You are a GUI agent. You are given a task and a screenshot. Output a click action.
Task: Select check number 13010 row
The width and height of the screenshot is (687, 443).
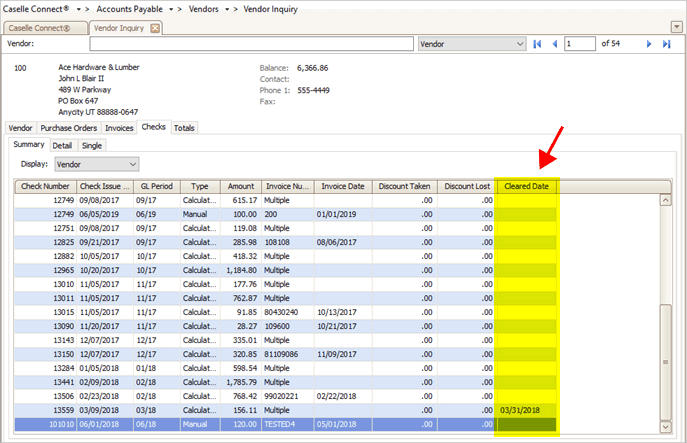pos(285,284)
